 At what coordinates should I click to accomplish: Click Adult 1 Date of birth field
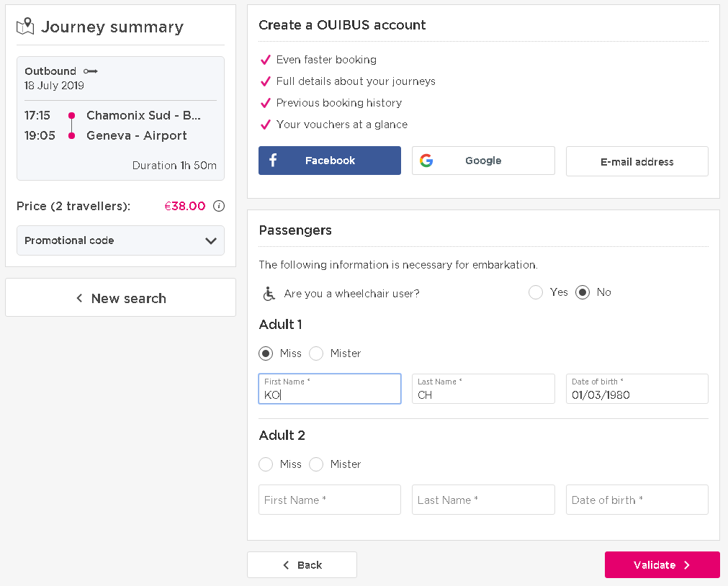pos(637,389)
